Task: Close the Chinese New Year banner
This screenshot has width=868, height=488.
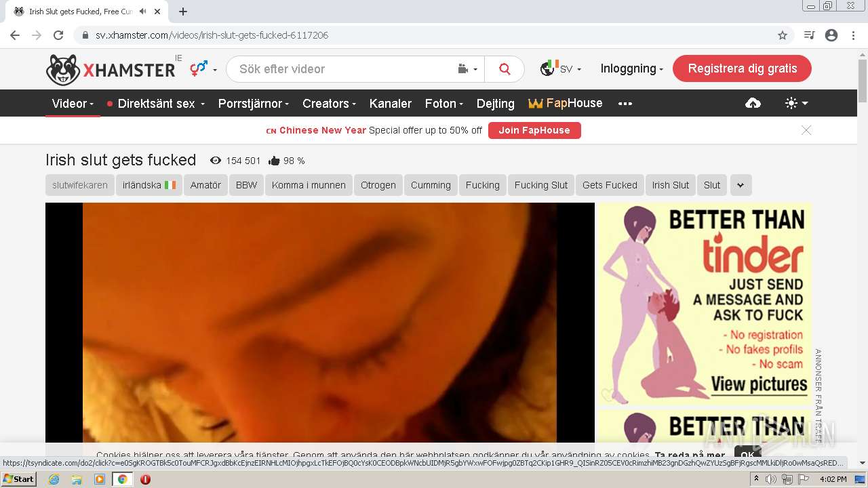Action: click(806, 130)
